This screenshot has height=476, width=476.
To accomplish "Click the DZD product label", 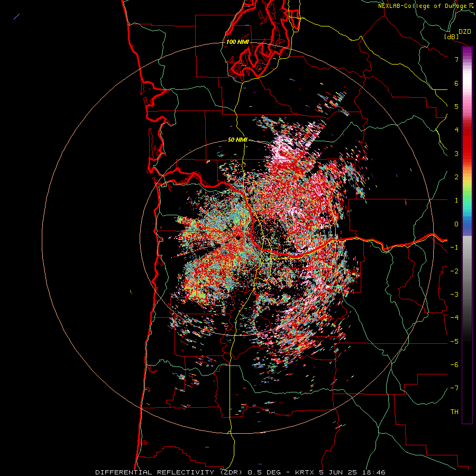I will click(465, 32).
